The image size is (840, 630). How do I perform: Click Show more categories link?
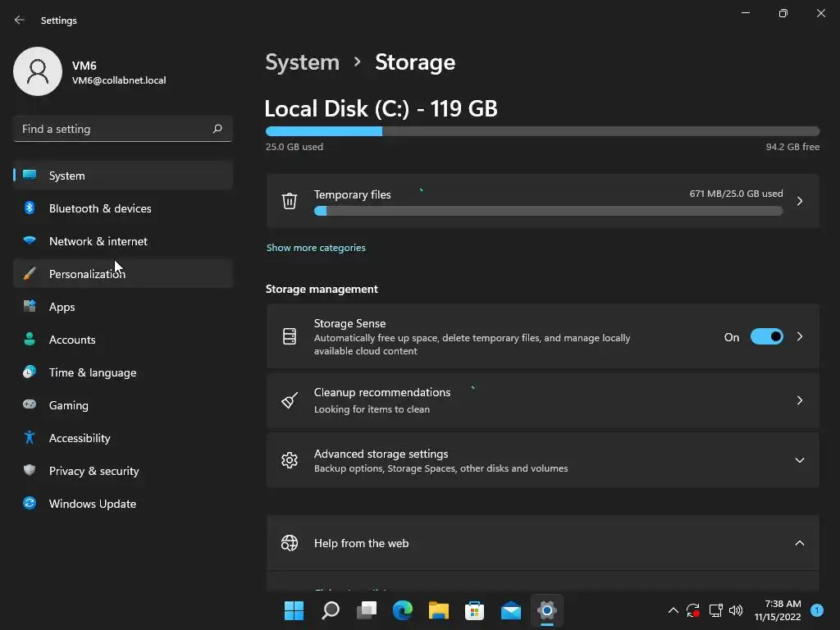pyautogui.click(x=316, y=248)
